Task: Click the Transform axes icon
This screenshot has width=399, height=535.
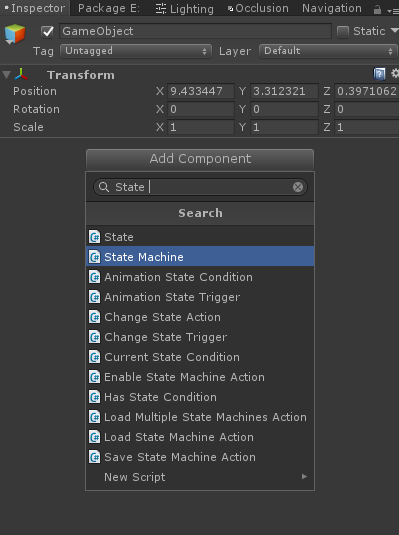Action: point(21,74)
